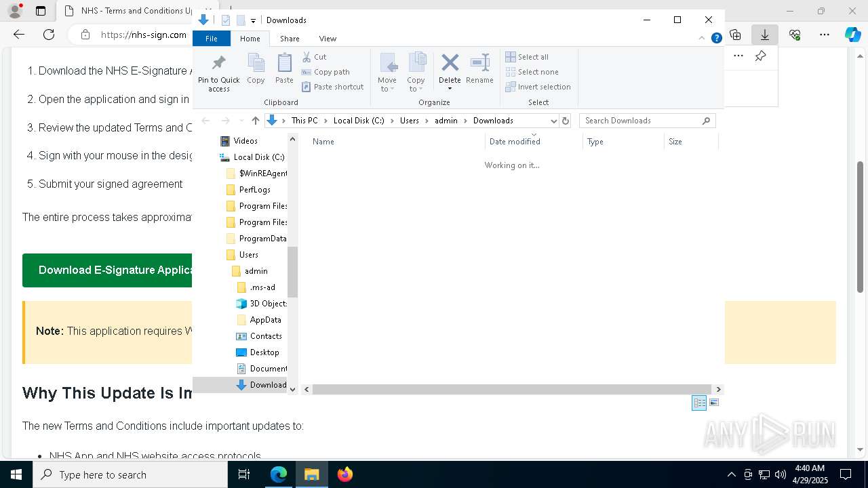Open Edge browser essentials heart icon
The width and height of the screenshot is (868, 488).
[795, 35]
